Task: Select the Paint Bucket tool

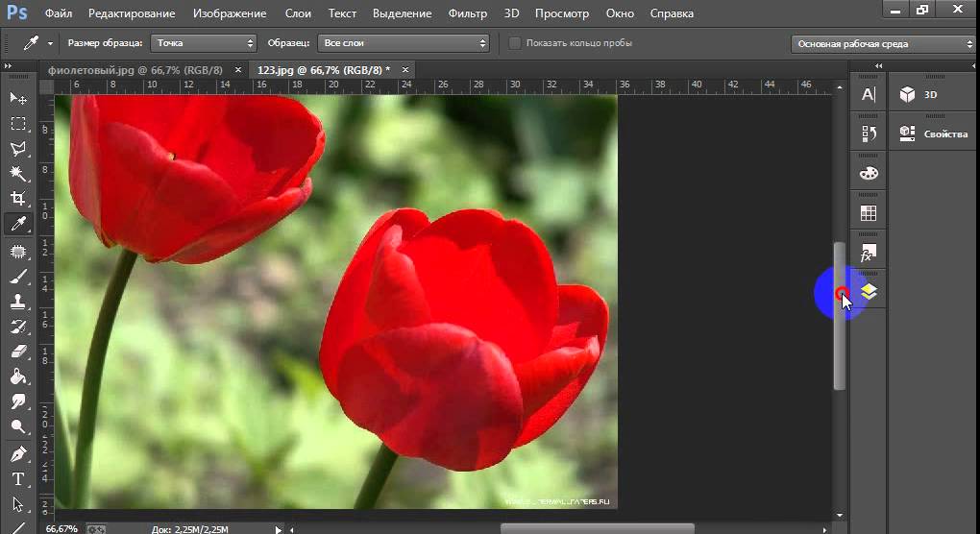Action: click(x=18, y=376)
